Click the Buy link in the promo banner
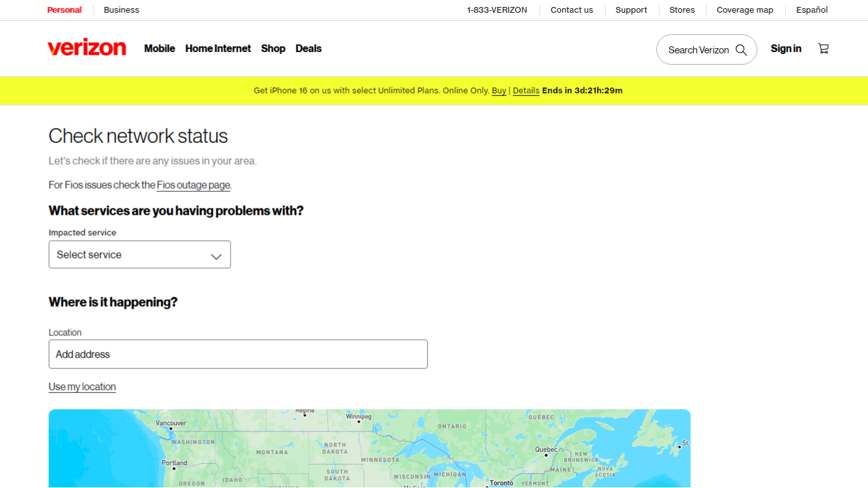The height and width of the screenshot is (488, 868). 499,90
